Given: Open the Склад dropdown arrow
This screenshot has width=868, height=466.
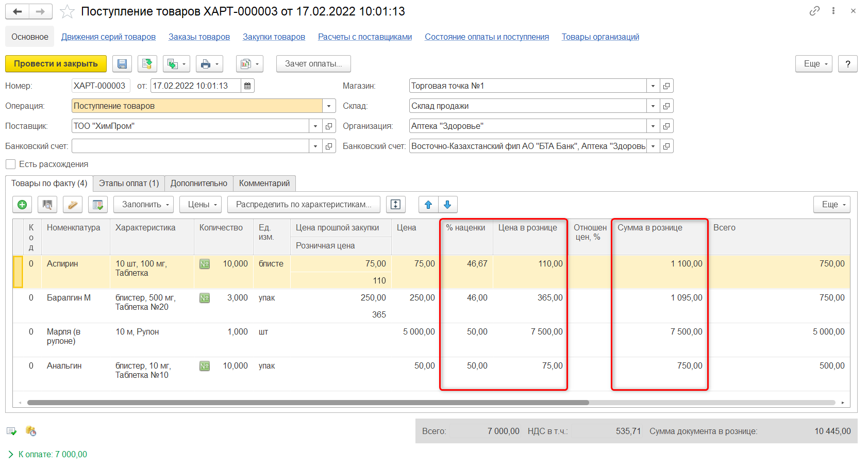Looking at the screenshot, I should 653,106.
